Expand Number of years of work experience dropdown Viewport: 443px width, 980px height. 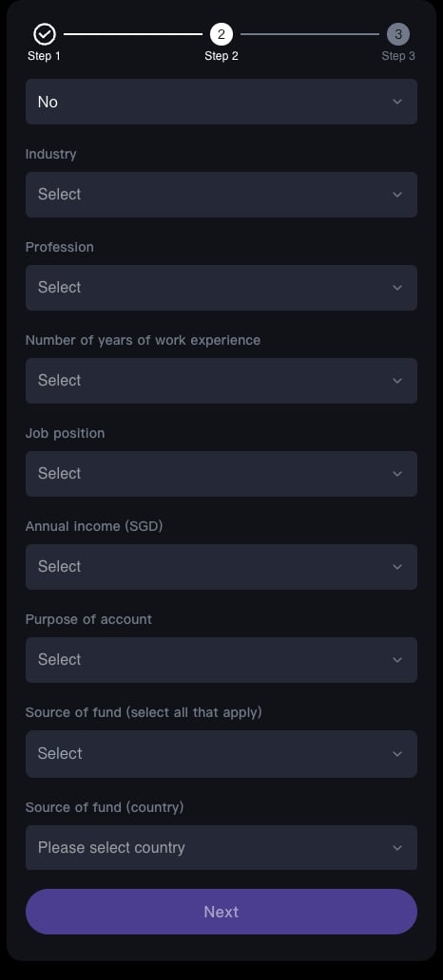tap(221, 381)
